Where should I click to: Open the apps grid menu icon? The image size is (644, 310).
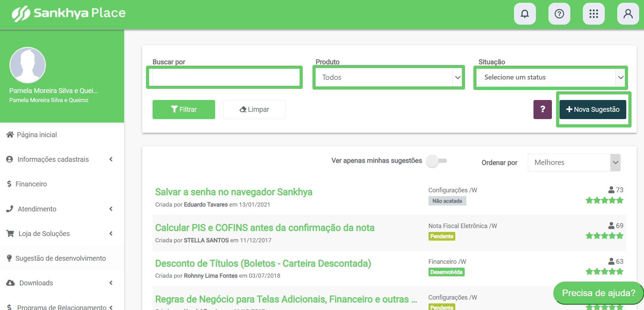coord(594,14)
